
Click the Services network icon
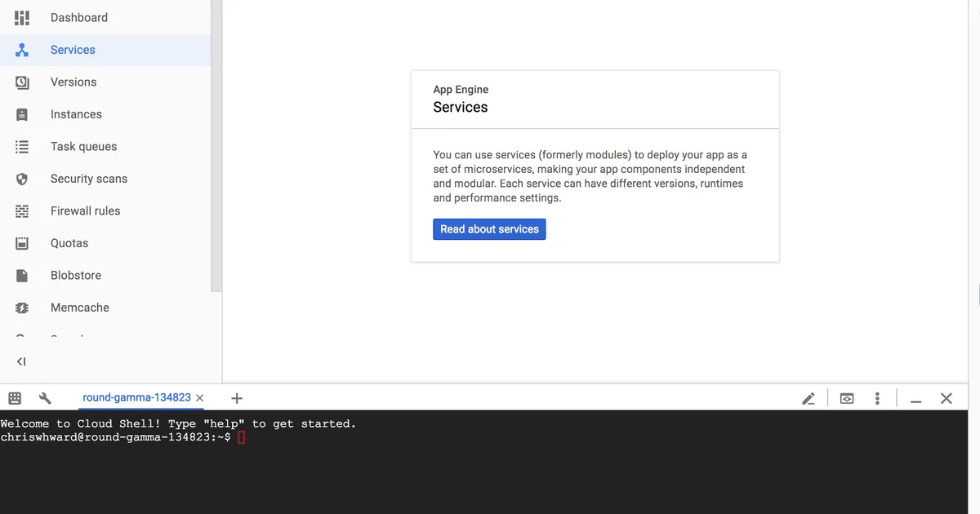click(x=22, y=50)
